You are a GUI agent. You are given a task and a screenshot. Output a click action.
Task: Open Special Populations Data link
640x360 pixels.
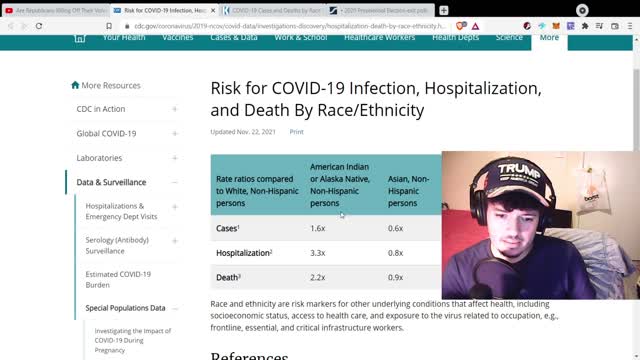(x=125, y=308)
